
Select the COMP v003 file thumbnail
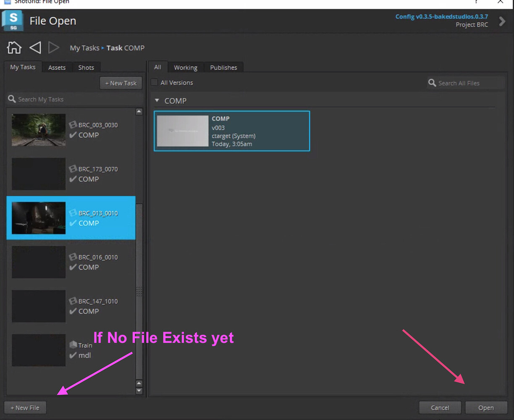click(x=183, y=131)
